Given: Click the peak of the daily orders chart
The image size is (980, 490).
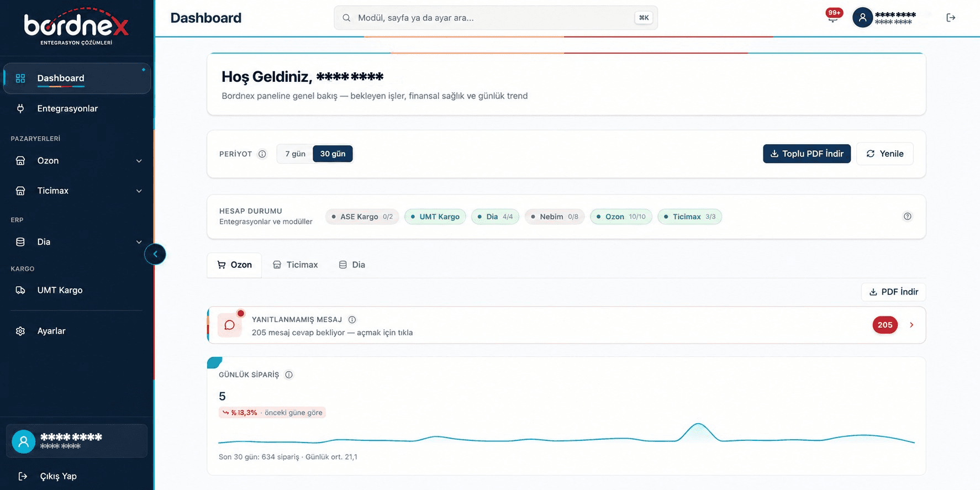Looking at the screenshot, I should pyautogui.click(x=699, y=424).
